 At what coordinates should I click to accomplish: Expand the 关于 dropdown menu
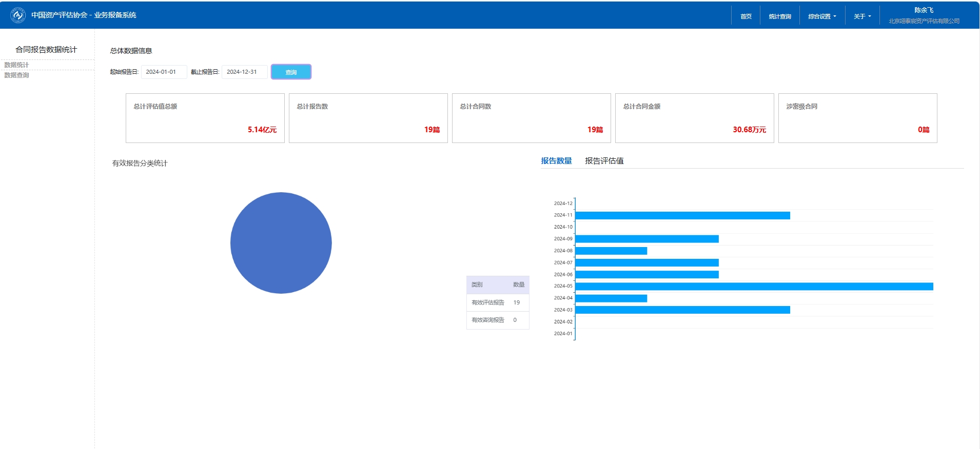click(x=862, y=16)
